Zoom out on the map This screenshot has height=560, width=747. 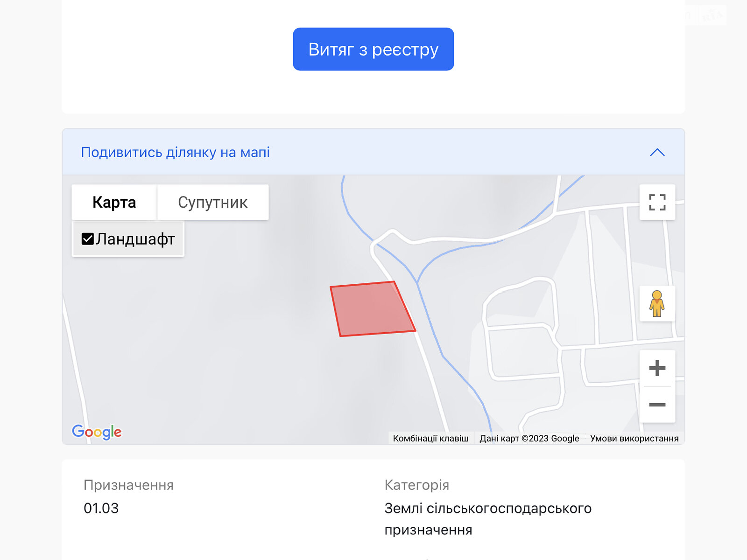(x=657, y=405)
